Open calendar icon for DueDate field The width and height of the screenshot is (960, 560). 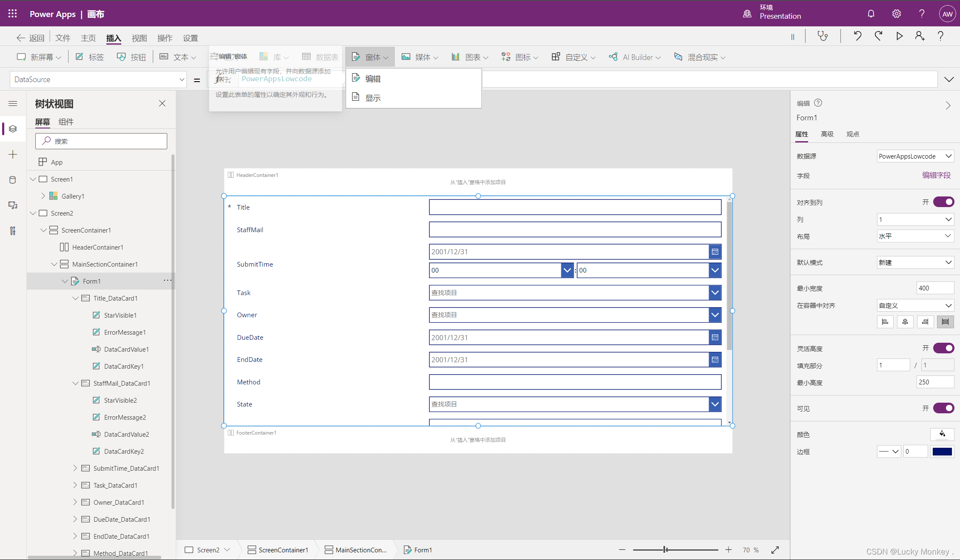[x=715, y=337]
